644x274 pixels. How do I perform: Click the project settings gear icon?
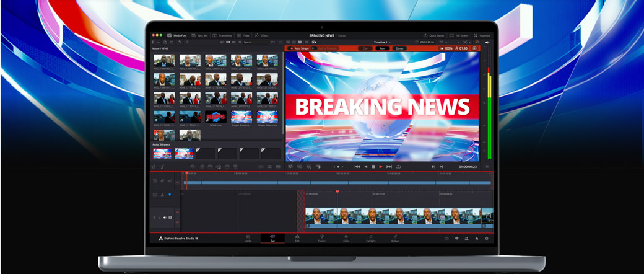487,238
